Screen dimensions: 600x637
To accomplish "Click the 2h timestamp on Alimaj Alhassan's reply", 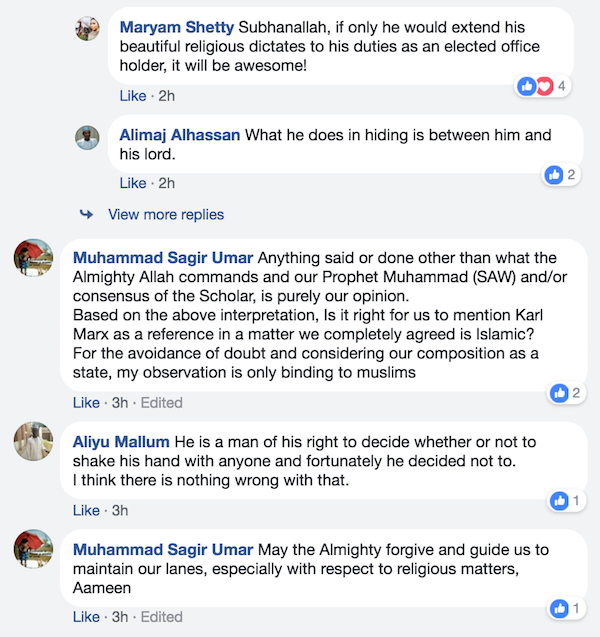I will 167,183.
